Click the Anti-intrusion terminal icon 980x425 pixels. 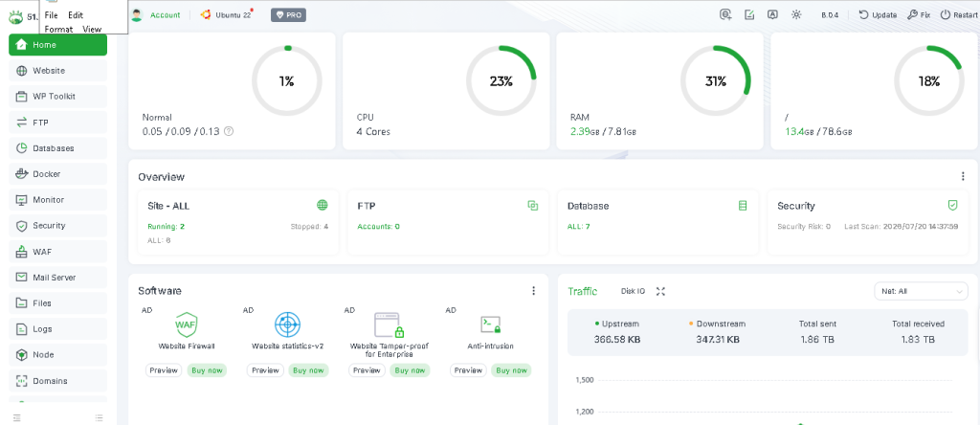coord(491,324)
